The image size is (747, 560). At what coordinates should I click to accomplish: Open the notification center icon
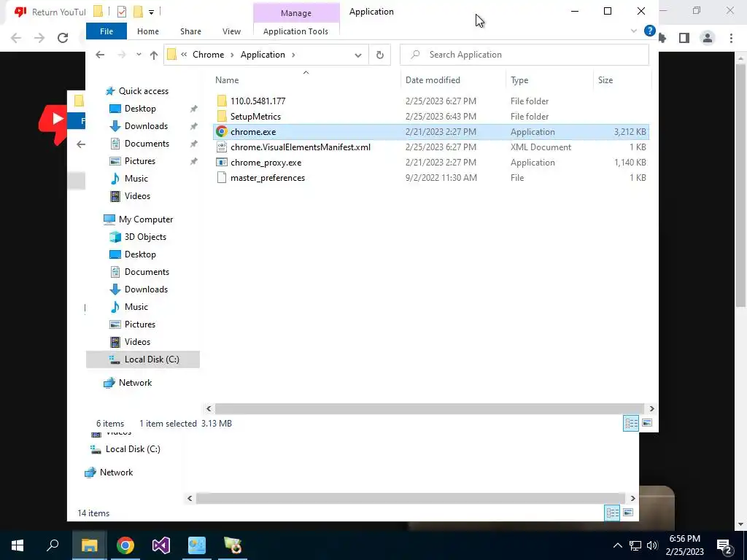point(724,545)
